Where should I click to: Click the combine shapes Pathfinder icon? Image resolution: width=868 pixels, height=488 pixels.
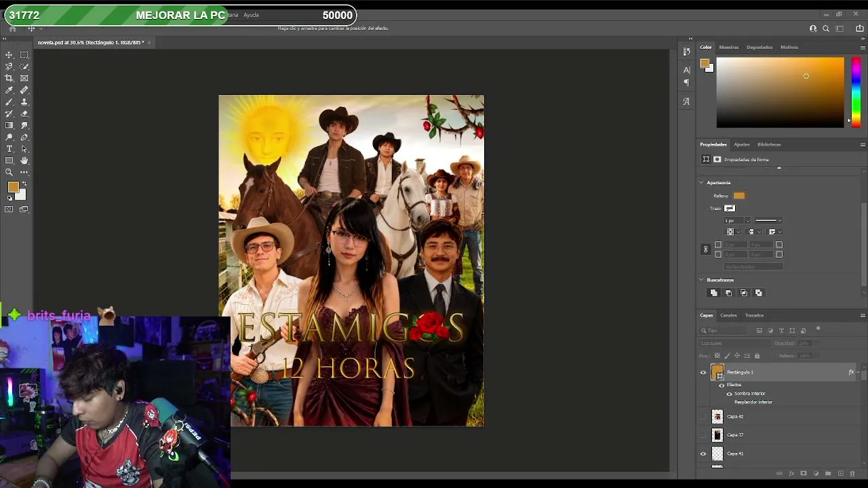tap(713, 293)
